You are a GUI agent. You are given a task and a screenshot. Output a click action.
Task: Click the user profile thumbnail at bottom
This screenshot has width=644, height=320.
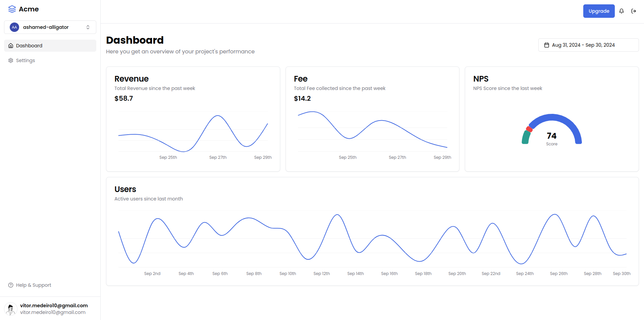click(10, 309)
